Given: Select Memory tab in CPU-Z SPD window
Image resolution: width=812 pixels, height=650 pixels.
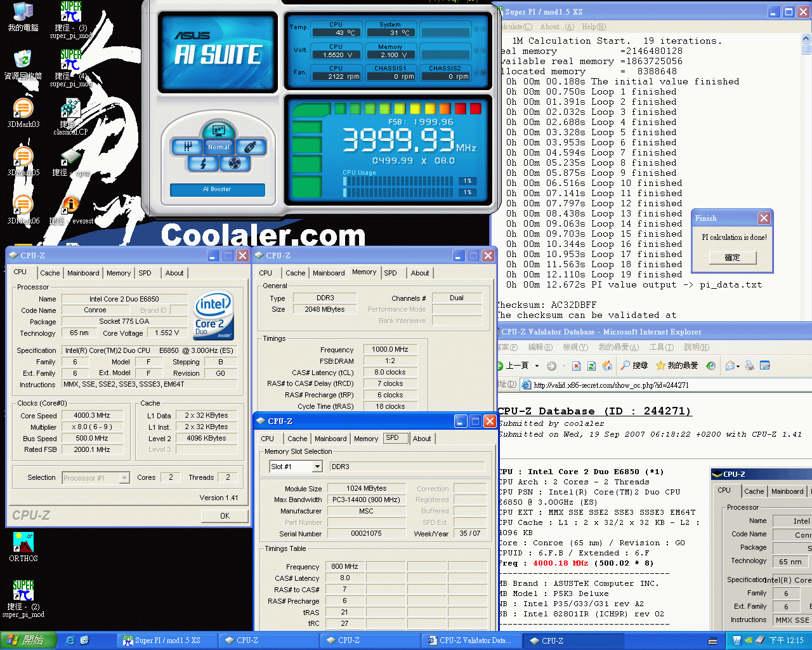Looking at the screenshot, I should click(366, 439).
